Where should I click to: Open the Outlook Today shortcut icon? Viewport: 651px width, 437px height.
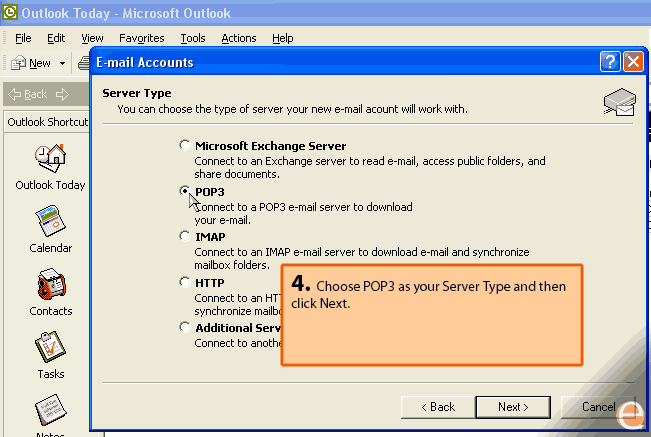pos(50,159)
